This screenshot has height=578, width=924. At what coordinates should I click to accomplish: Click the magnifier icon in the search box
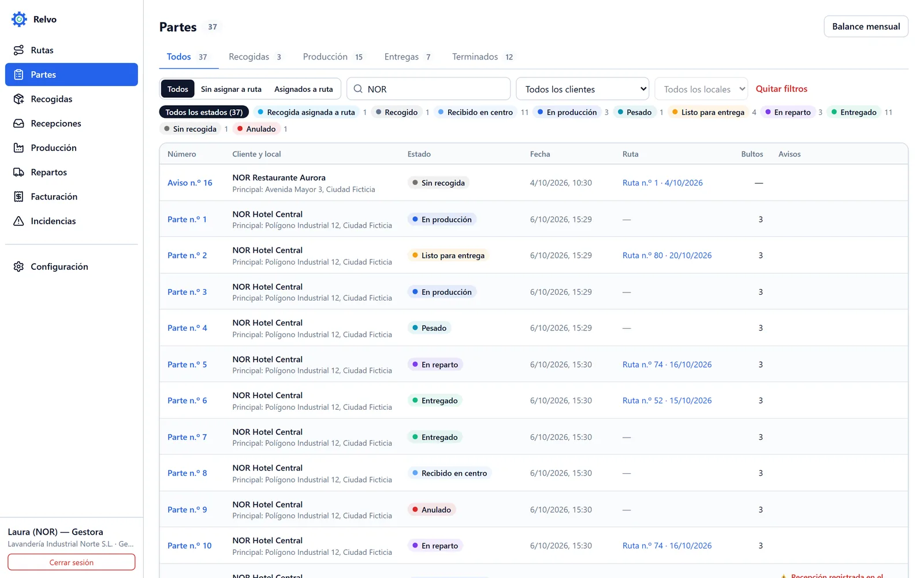(x=358, y=89)
